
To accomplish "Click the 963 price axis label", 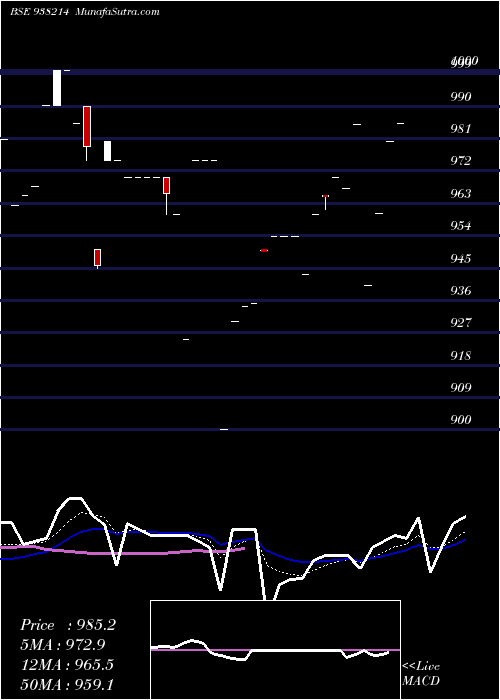I will pos(461,193).
